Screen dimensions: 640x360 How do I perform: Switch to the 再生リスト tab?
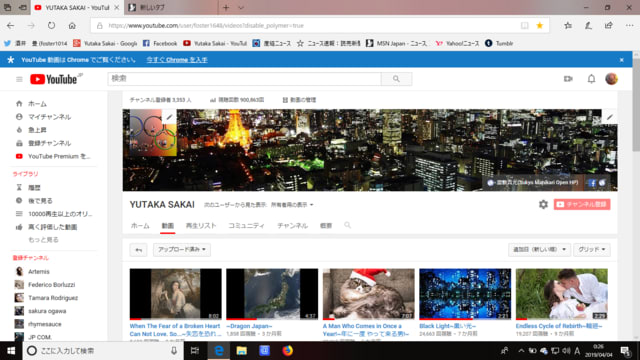(x=201, y=226)
